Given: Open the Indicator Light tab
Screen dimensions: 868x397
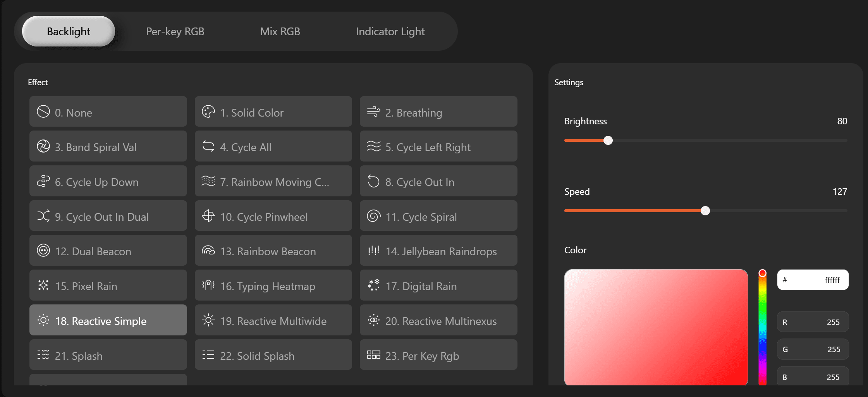Looking at the screenshot, I should (390, 31).
